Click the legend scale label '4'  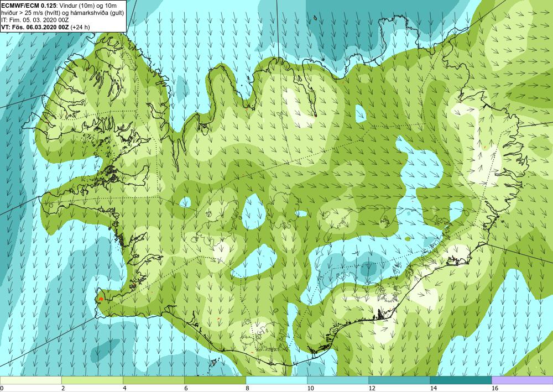(x=124, y=389)
